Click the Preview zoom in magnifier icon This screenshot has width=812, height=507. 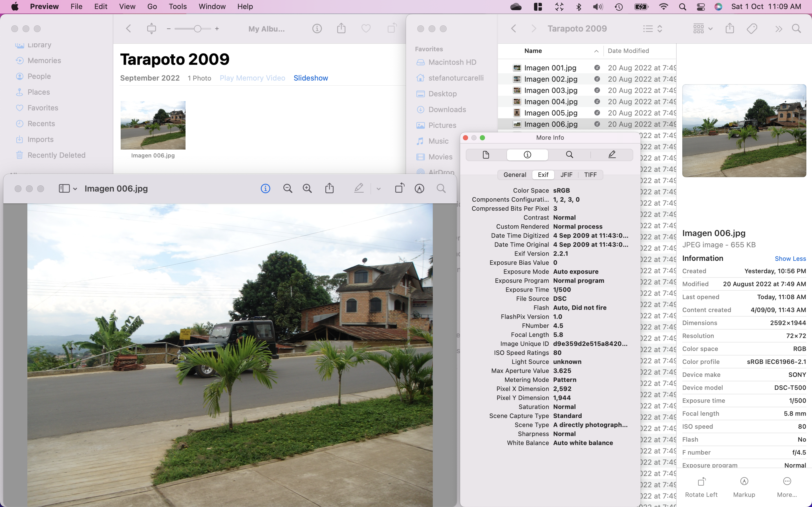coord(307,188)
